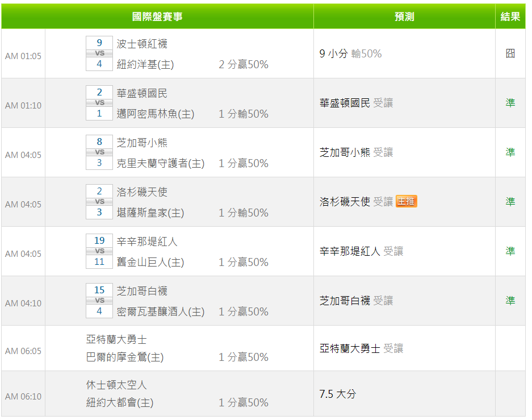Click team name 堪薩斯皇家(主)
This screenshot has width=532, height=420.
150,213
